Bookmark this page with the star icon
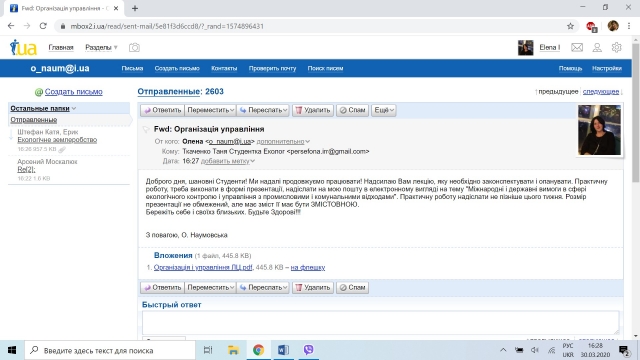Image resolution: width=640 pixels, height=360 pixels. [570, 26]
